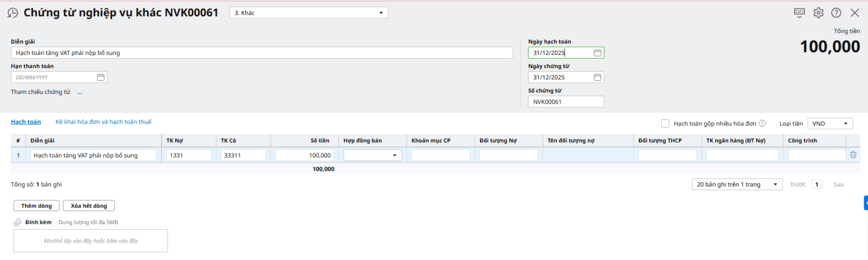
Task: Change the 20 bản ghi trên 1 trang dropdown
Action: (775, 185)
